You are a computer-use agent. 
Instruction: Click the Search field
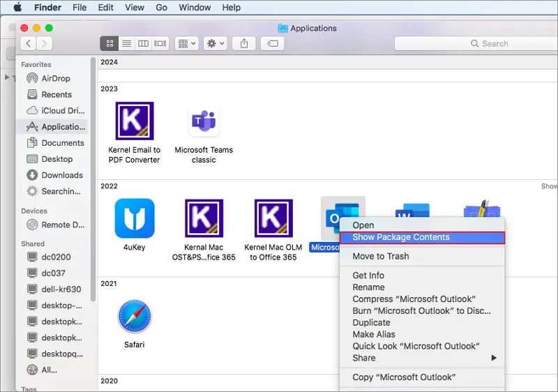click(x=476, y=43)
